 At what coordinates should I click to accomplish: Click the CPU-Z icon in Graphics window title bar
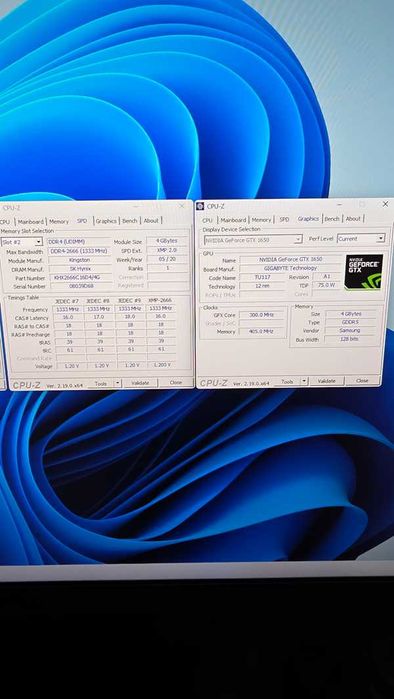pyautogui.click(x=201, y=206)
